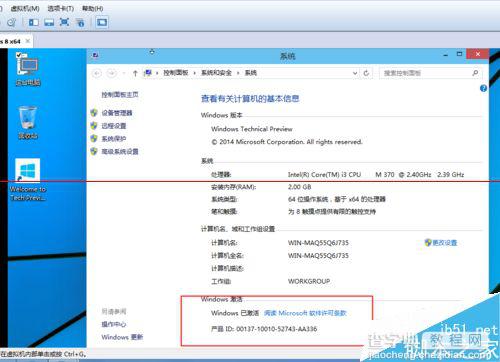This screenshot has height=362, width=500.
Task: Expand the chevron after the address bar icon
Action: point(157,73)
